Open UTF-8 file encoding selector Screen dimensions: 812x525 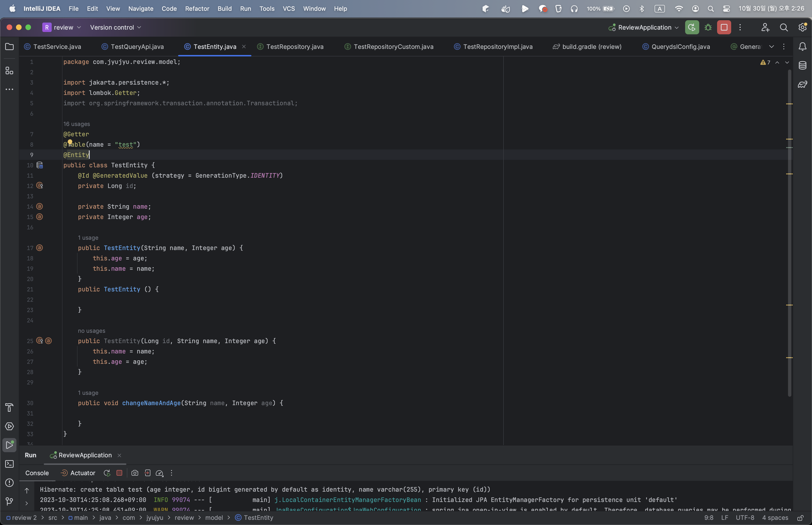745,518
